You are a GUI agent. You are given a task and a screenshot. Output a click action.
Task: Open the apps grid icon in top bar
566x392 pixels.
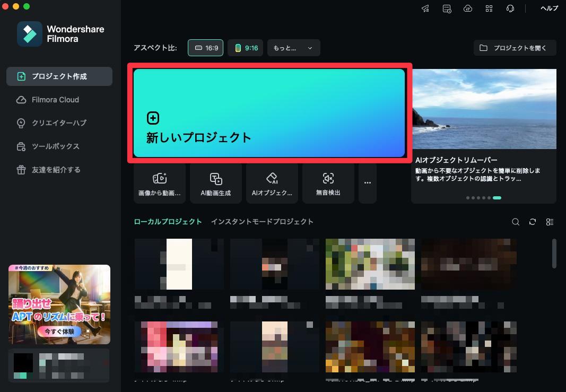489,8
